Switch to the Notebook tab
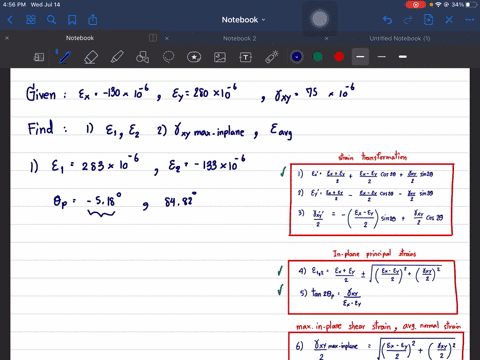480x360 pixels. click(80, 38)
